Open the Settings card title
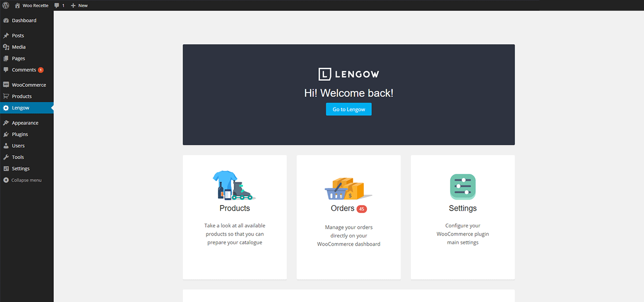Screen dimensions: 644x302 click(463, 208)
